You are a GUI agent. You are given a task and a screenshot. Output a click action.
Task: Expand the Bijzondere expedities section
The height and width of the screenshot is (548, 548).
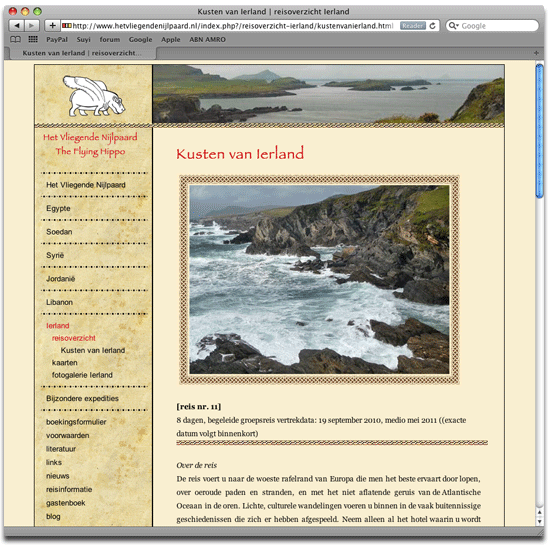pos(82,398)
